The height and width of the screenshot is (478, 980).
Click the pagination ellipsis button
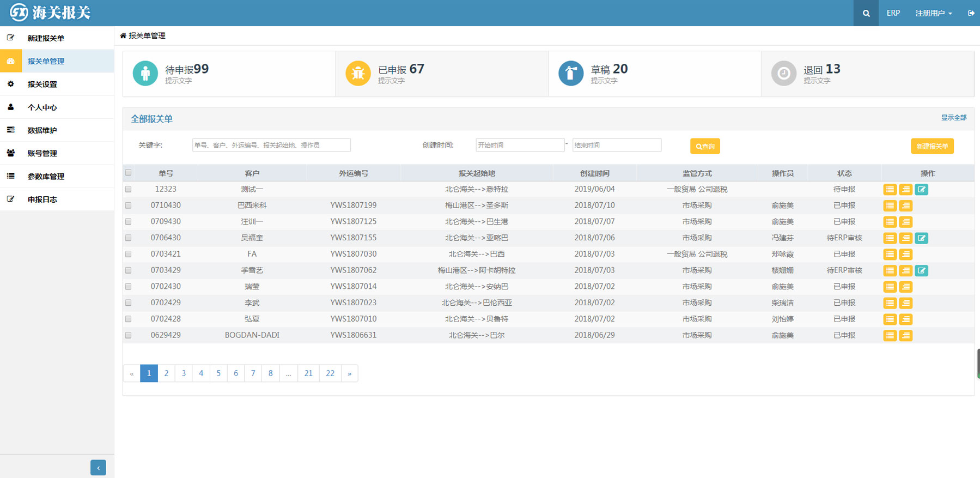pos(288,373)
